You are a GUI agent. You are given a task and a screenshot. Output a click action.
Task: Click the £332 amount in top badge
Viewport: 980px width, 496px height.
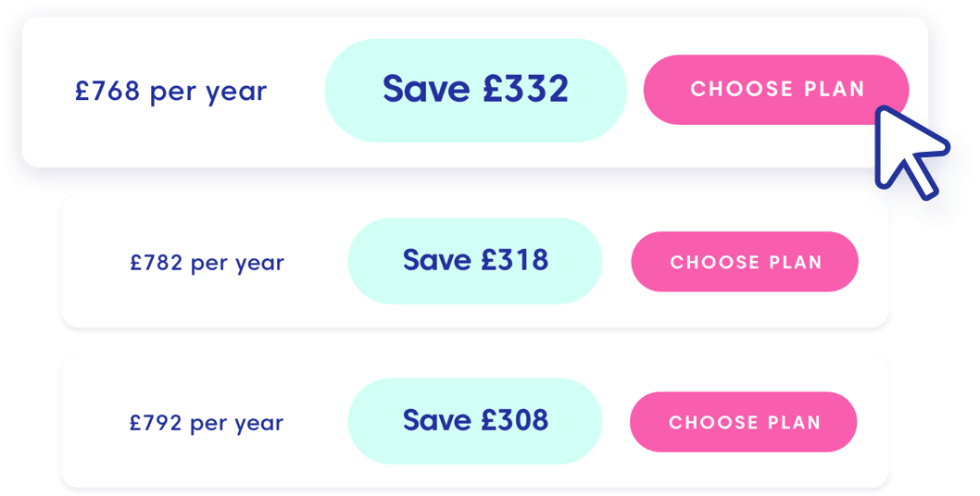coord(525,89)
